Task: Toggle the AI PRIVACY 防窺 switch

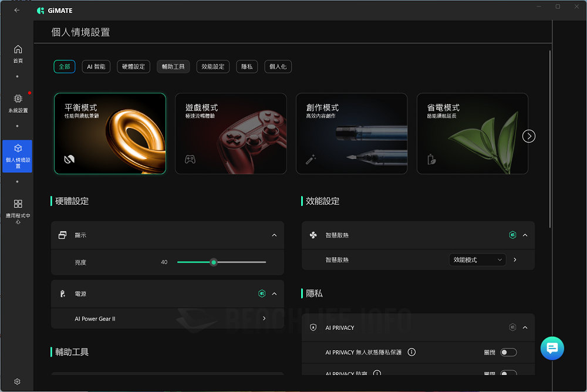Action: coord(508,373)
